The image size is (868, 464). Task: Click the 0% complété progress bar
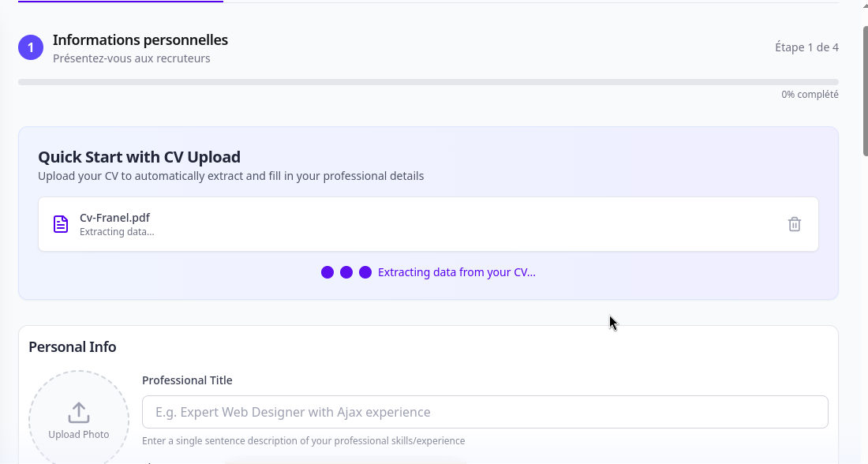pos(428,81)
